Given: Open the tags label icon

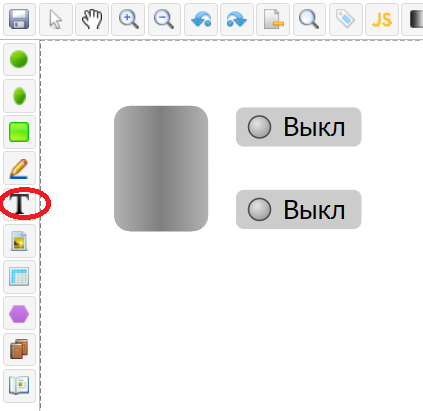Looking at the screenshot, I should (x=346, y=19).
